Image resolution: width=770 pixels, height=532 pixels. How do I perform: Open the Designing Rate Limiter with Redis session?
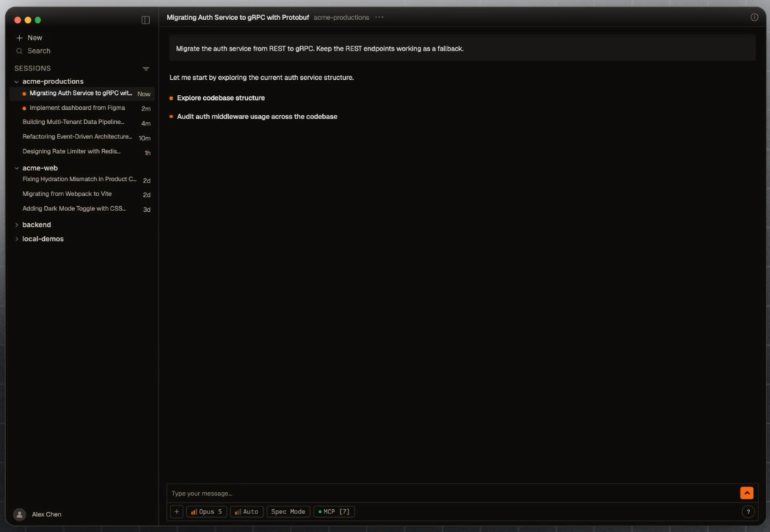(83, 152)
